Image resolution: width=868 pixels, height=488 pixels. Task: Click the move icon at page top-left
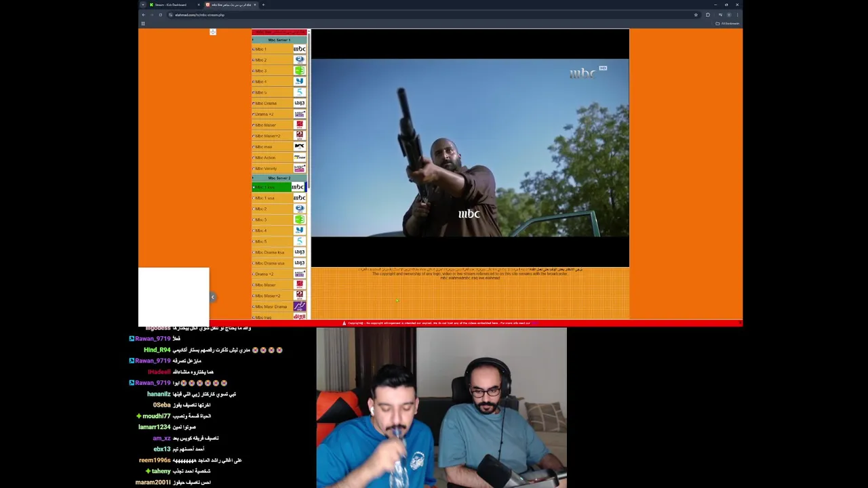[213, 32]
